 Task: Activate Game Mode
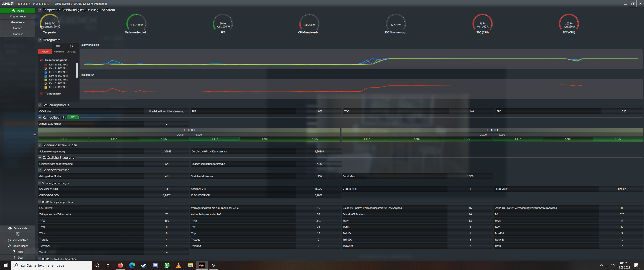[x=18, y=22]
